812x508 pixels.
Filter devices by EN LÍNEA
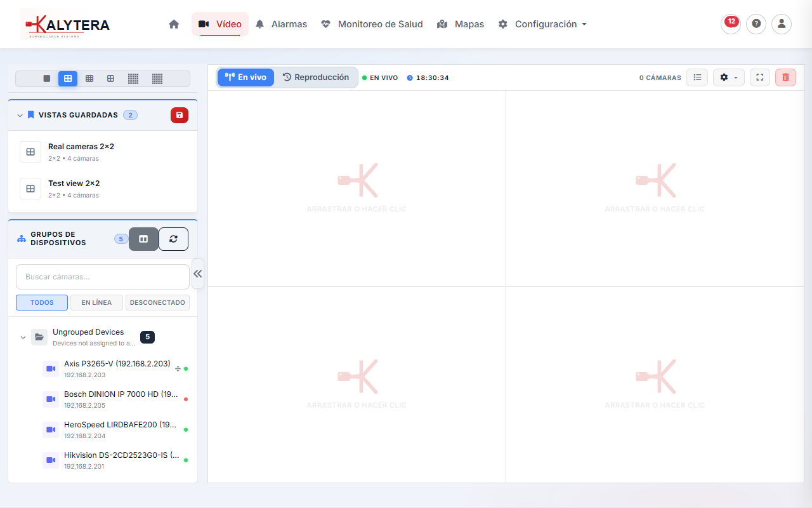click(96, 303)
